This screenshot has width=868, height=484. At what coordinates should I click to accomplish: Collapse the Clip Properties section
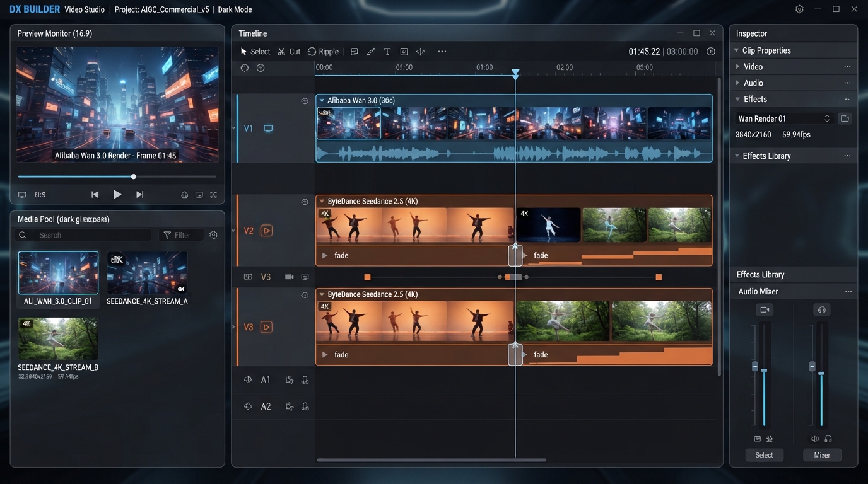(737, 50)
